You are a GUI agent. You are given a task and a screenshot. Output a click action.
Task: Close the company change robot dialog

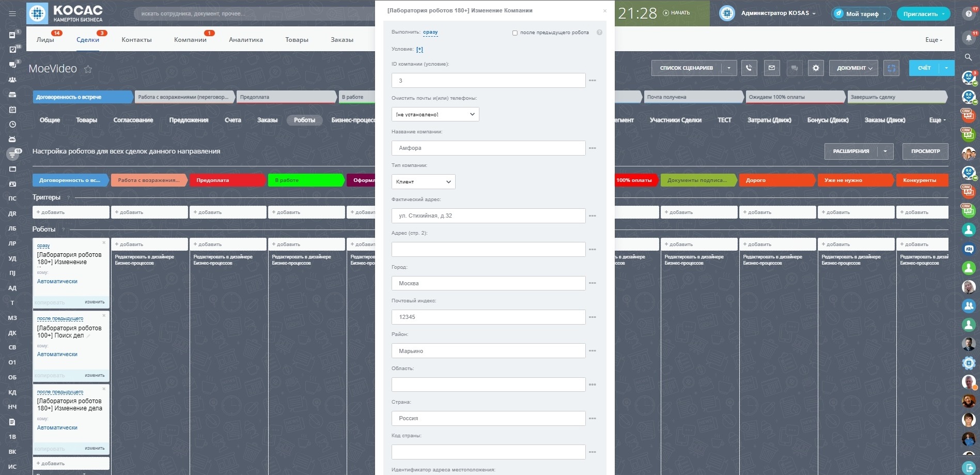pyautogui.click(x=605, y=11)
